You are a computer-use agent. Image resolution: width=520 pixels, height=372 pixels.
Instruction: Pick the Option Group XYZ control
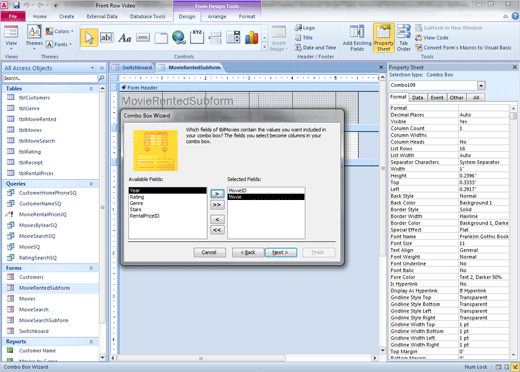pos(197,37)
